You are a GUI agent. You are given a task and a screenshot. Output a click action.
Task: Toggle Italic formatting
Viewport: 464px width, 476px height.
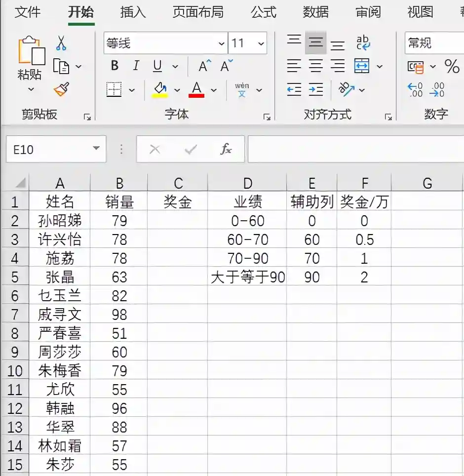click(x=136, y=66)
